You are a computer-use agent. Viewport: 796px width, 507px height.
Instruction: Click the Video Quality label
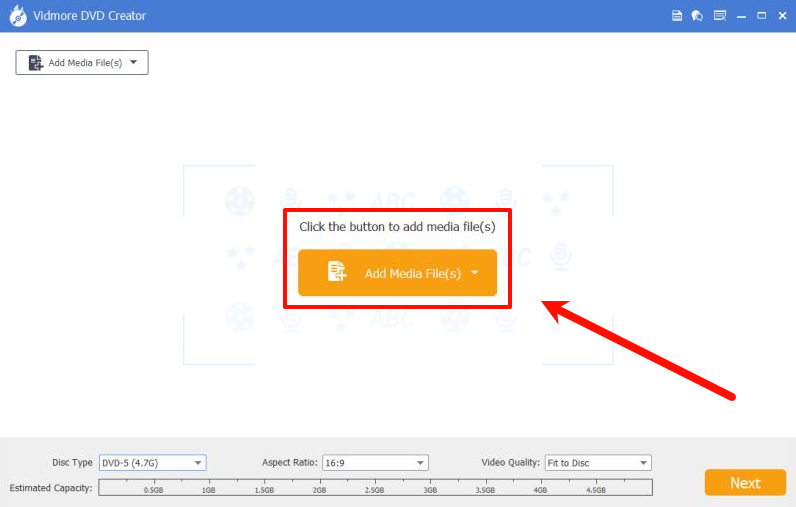tap(510, 462)
